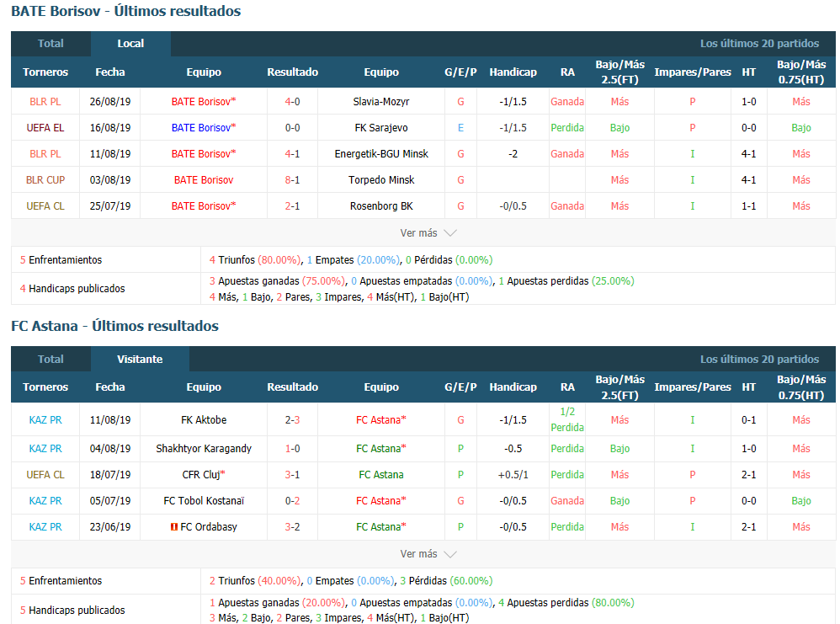
Task: Click the '4 Triunfos (80.00%)' summary text
Action: 256,260
